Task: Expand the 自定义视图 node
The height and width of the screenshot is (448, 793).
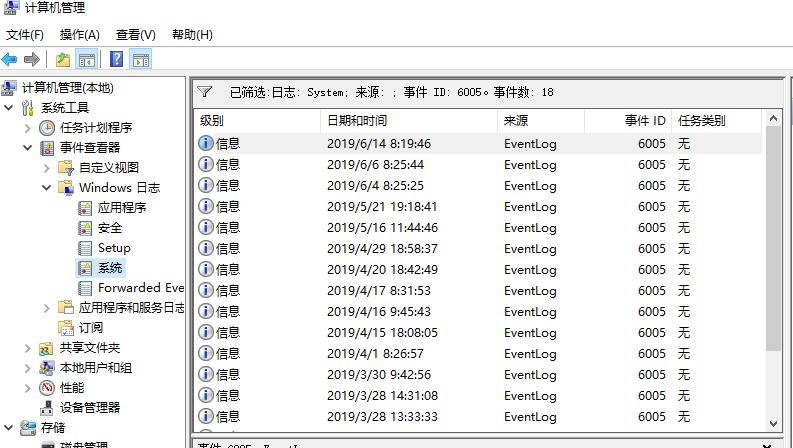Action: tap(47, 168)
